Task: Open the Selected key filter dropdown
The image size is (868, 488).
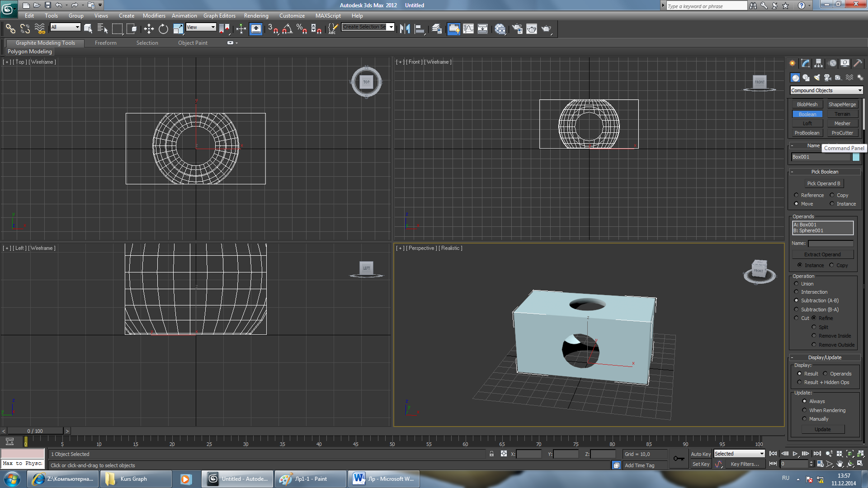Action: [x=739, y=454]
